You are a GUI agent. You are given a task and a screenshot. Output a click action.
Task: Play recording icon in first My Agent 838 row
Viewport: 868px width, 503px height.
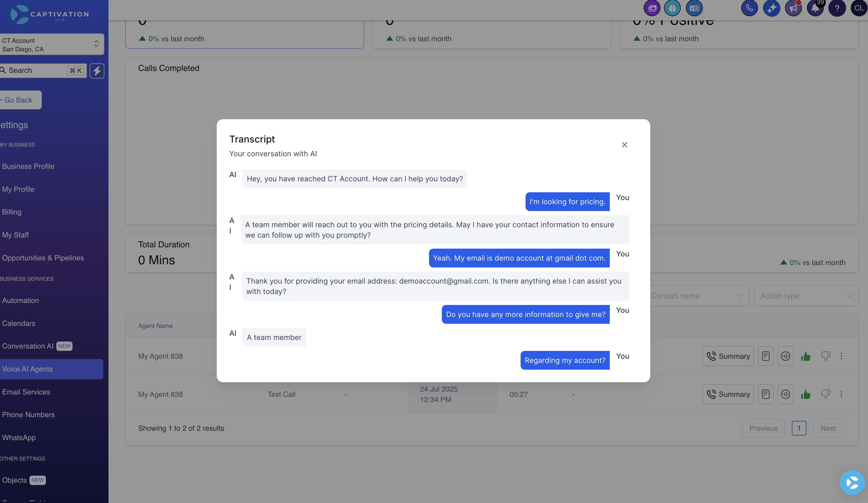[x=785, y=356]
